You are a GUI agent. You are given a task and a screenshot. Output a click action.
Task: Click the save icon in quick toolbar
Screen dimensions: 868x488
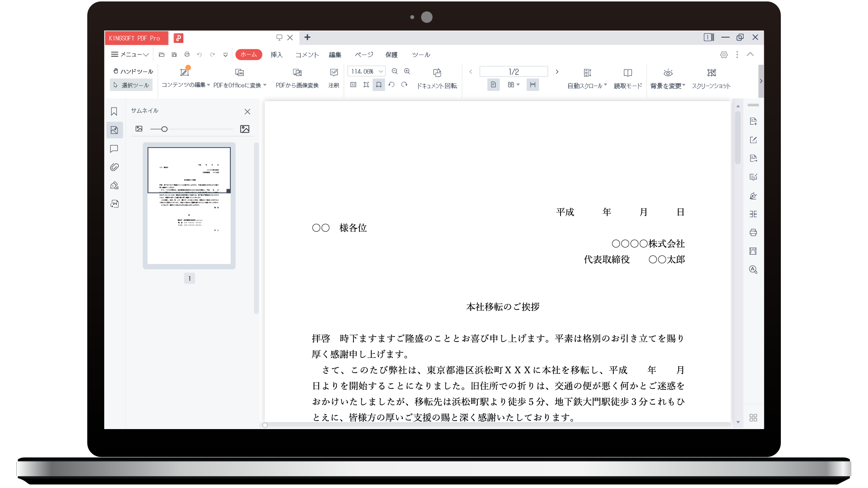point(174,55)
